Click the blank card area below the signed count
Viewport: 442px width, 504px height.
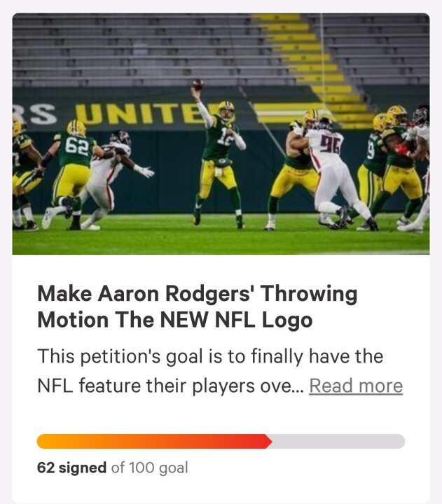(221, 490)
